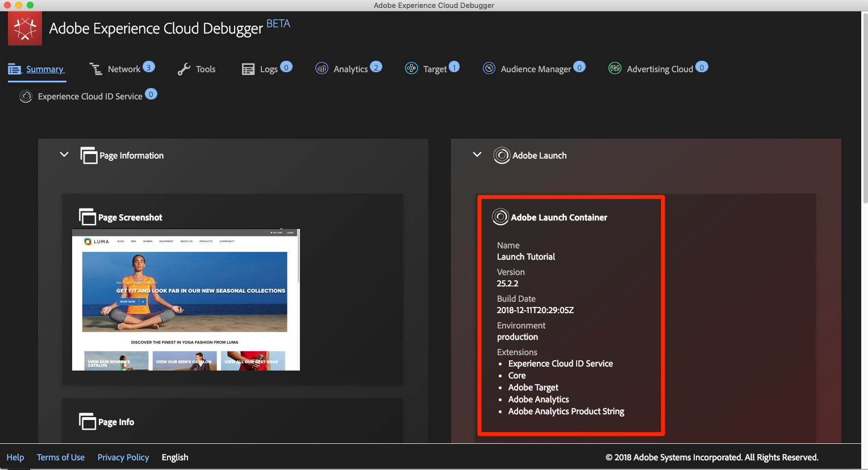
Task: Switch to the Target tab
Action: point(433,69)
